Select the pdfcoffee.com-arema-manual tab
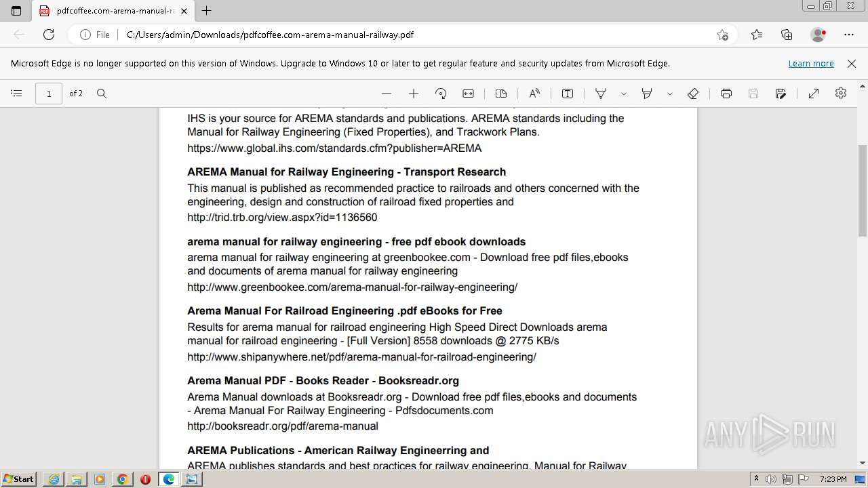Viewport: 868px width, 488px height. click(x=113, y=11)
